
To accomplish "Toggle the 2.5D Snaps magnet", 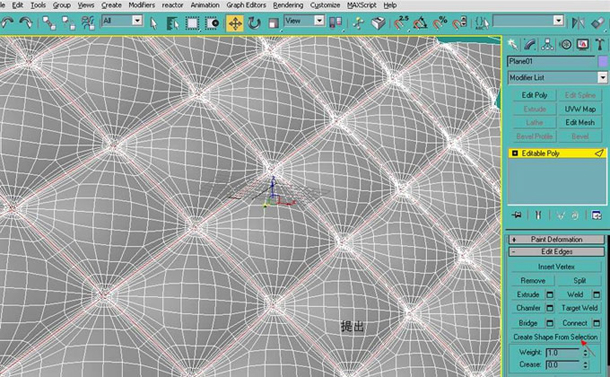I will coord(401,23).
